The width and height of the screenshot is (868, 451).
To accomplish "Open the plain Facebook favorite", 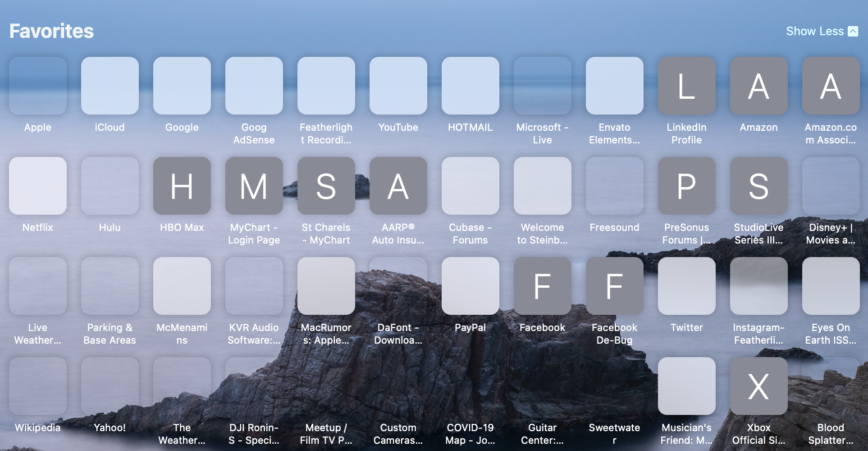I will point(543,286).
